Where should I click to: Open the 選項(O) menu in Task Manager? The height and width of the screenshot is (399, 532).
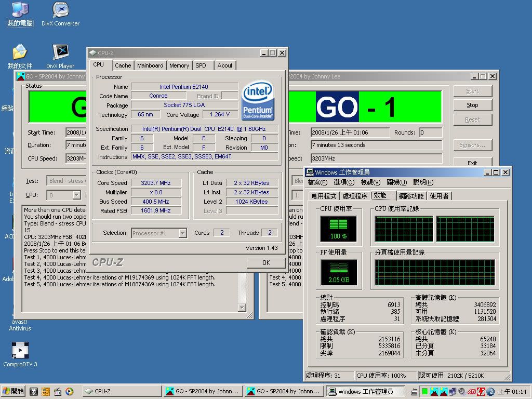click(344, 182)
